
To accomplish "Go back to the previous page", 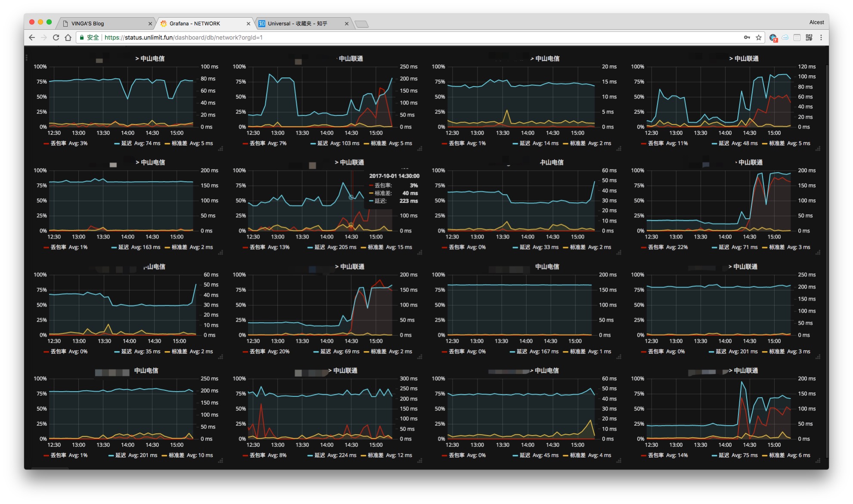I will tap(32, 37).
